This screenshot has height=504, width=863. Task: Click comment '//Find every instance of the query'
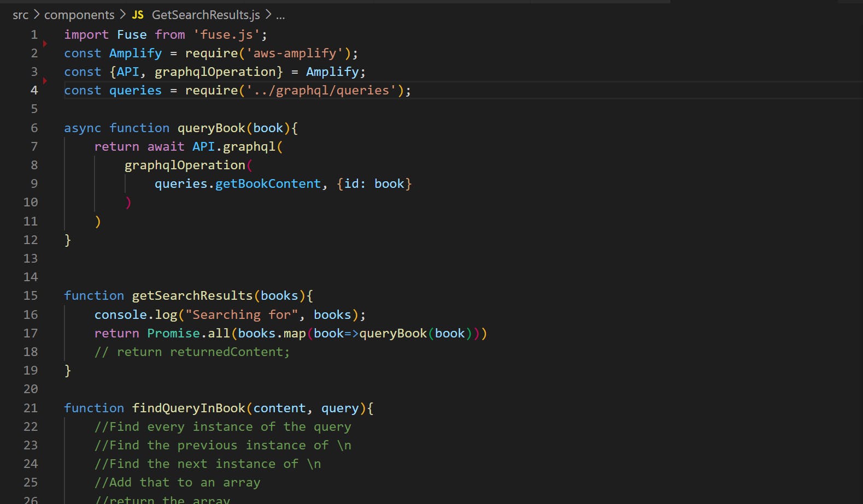coord(222,426)
